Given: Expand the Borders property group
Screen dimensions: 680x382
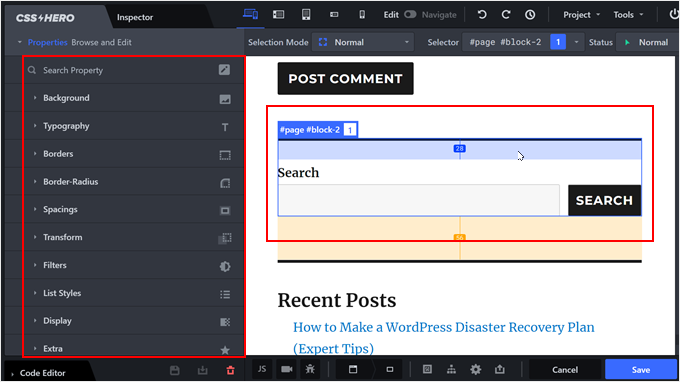Looking at the screenshot, I should (x=58, y=154).
